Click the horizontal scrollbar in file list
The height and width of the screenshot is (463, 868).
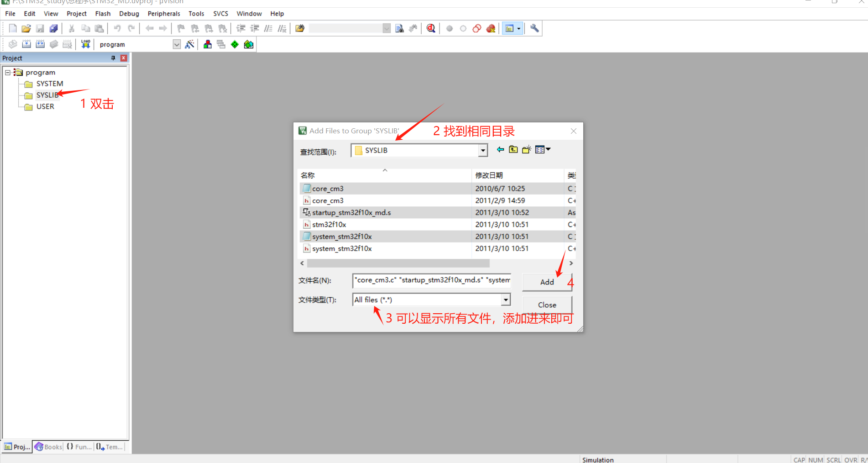[398, 263]
